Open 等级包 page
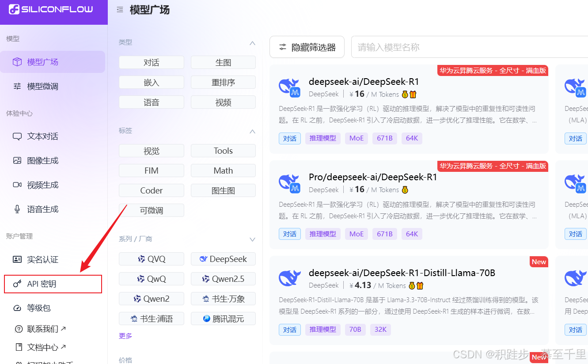The image size is (588, 364). (x=53, y=308)
